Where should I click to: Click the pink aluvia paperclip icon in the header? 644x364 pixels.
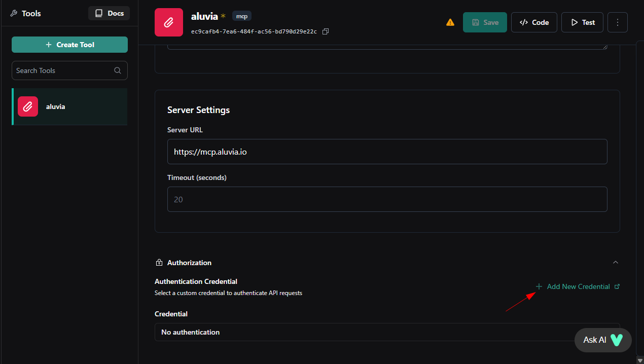click(169, 22)
